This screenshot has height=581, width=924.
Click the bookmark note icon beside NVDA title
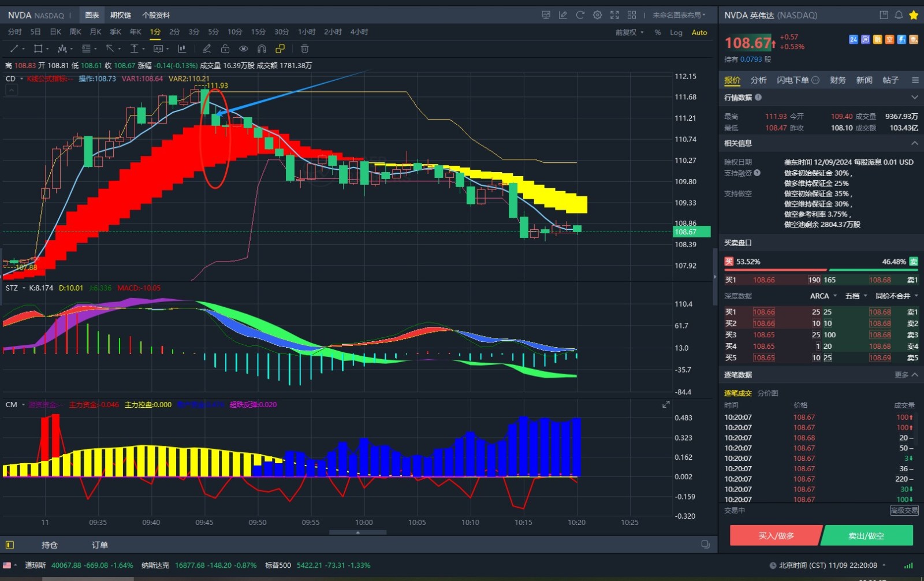tap(884, 15)
